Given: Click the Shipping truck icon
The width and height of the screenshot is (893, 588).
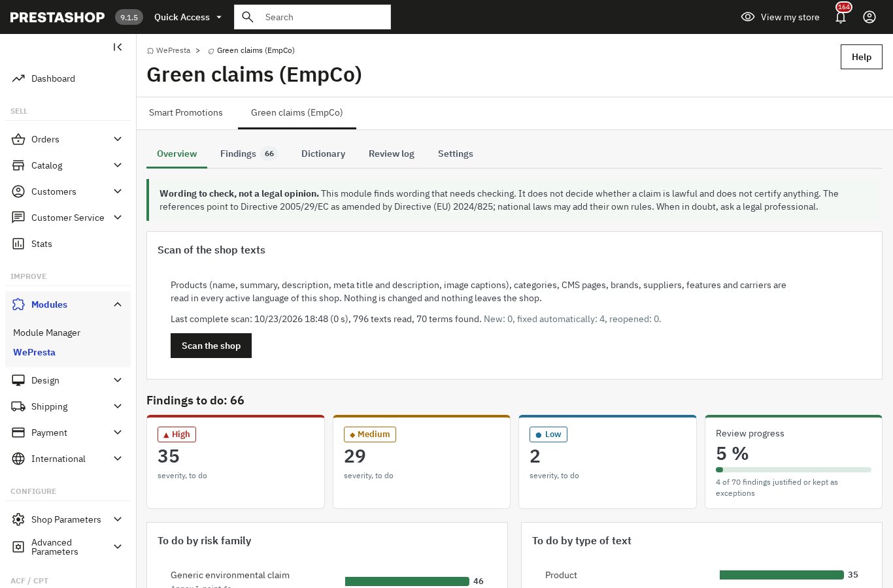Looking at the screenshot, I should tap(18, 406).
